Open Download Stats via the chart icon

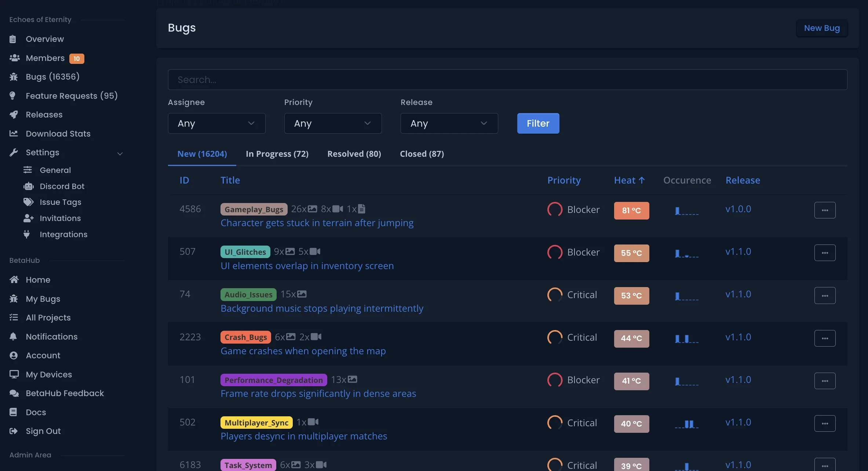pos(14,134)
